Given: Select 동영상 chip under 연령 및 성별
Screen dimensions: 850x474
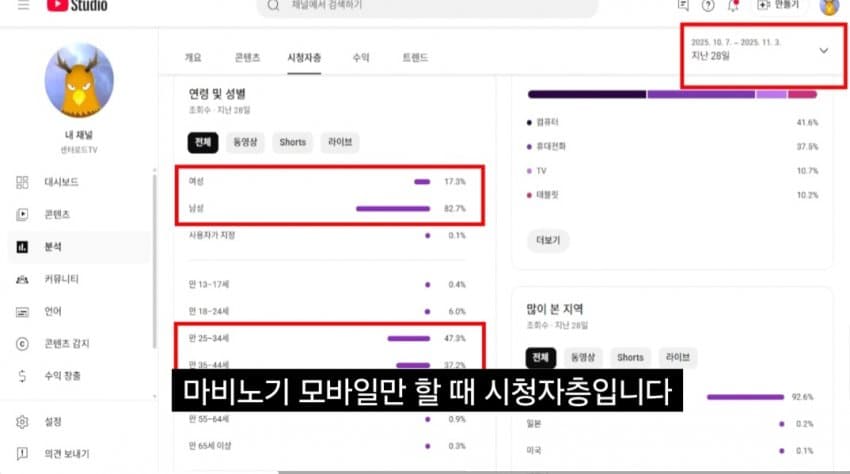Looking at the screenshot, I should point(245,142).
